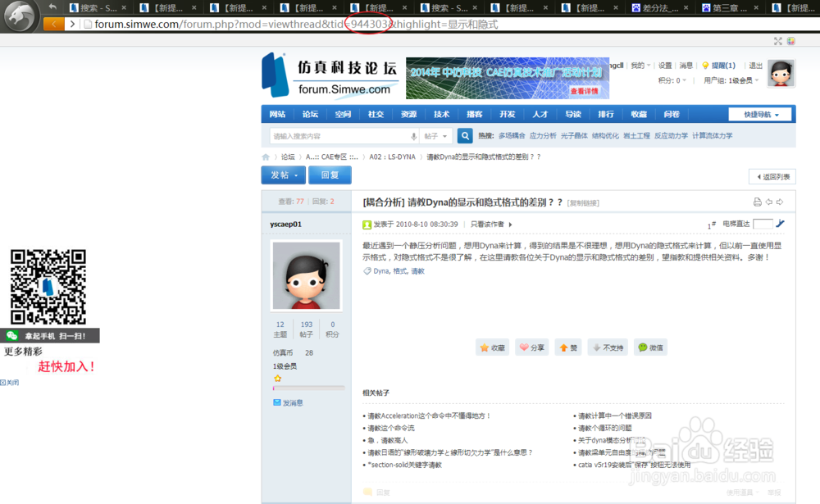Screen dimensions: 820x504
Task: Click the 发帖 (new post) button
Action: [x=283, y=175]
